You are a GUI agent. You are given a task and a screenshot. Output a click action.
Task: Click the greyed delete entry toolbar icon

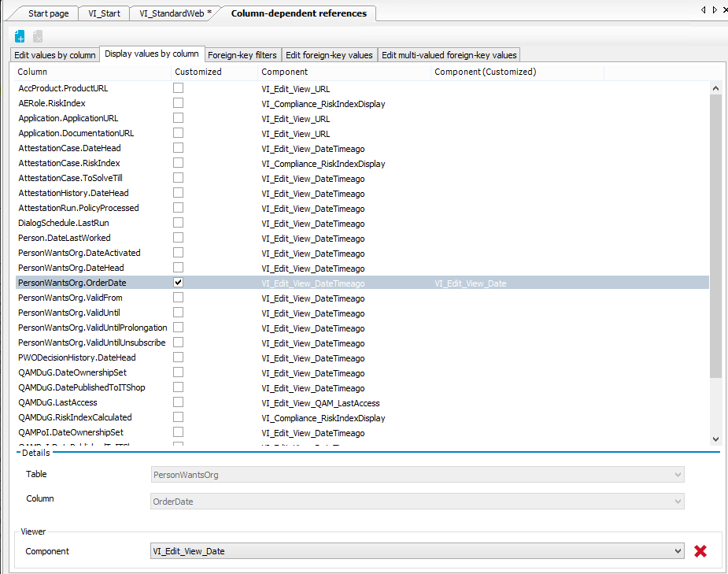click(x=38, y=36)
